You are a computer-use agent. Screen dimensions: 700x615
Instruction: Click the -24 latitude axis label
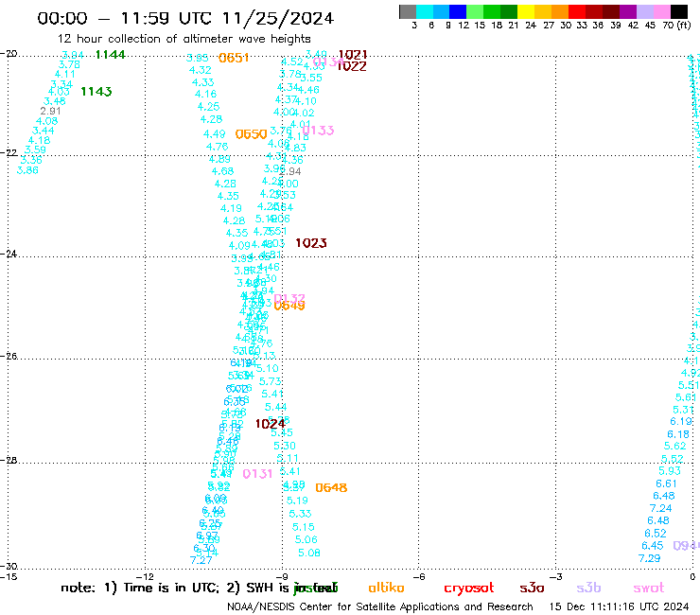click(x=8, y=254)
